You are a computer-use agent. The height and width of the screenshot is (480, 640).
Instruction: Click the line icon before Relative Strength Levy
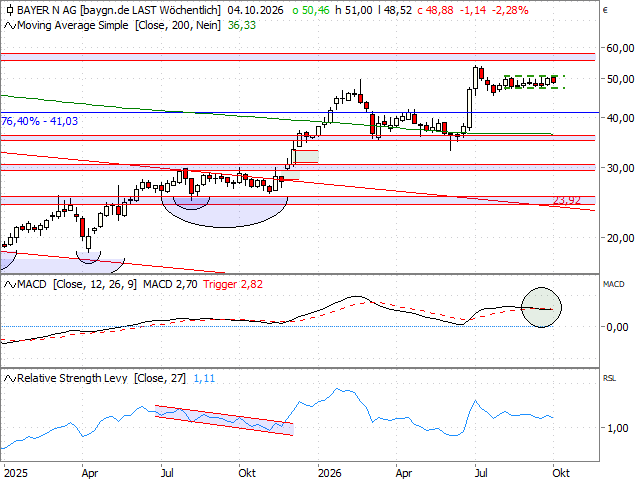(x=10, y=379)
